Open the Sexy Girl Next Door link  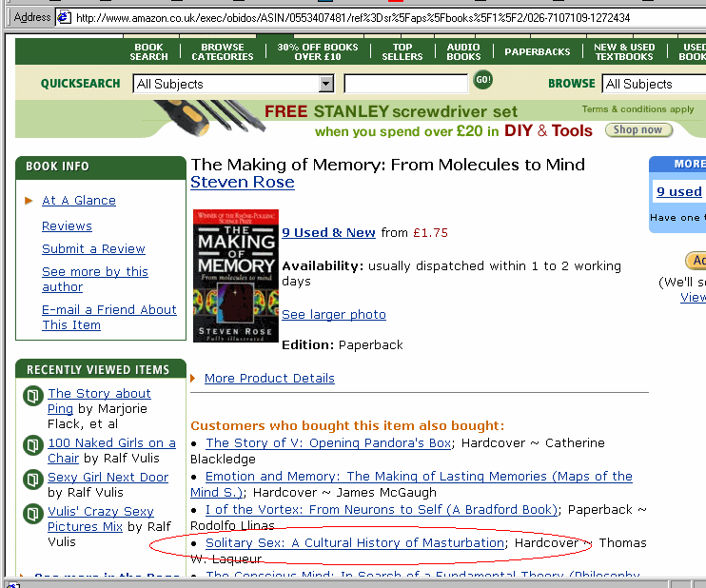coord(108,477)
